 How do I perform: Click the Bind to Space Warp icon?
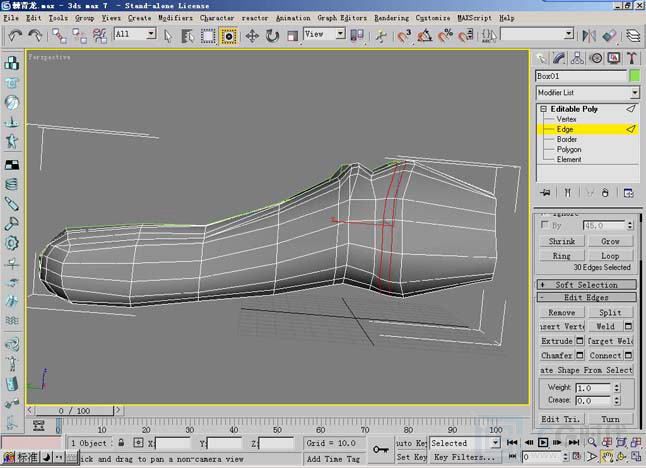pyautogui.click(x=100, y=36)
